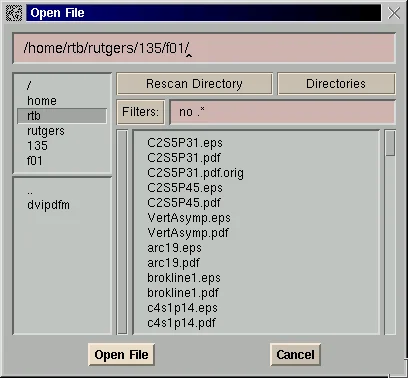Click the file list's right scrollbar thumb
This screenshot has height=378, width=408.
click(390, 143)
